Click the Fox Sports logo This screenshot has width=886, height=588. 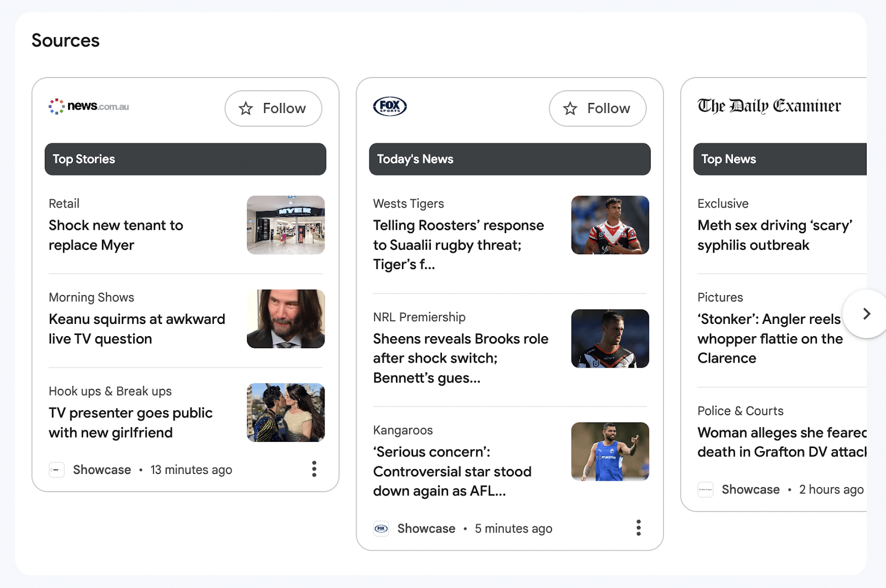pyautogui.click(x=390, y=106)
